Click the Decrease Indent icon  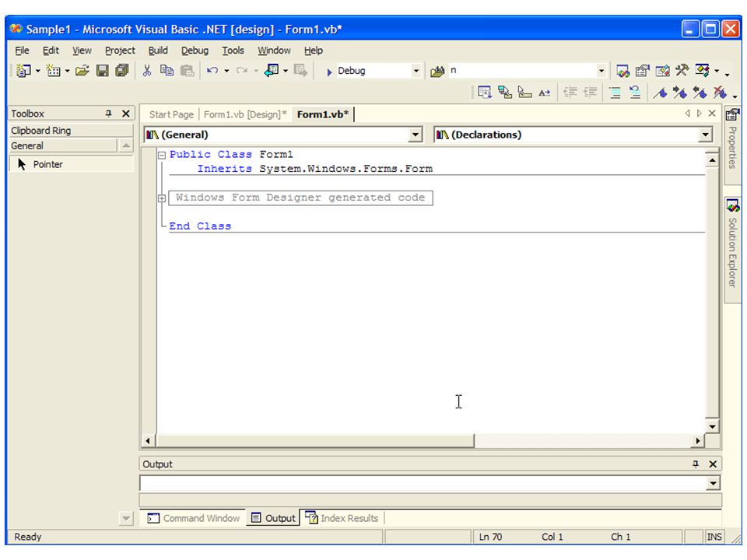point(570,93)
